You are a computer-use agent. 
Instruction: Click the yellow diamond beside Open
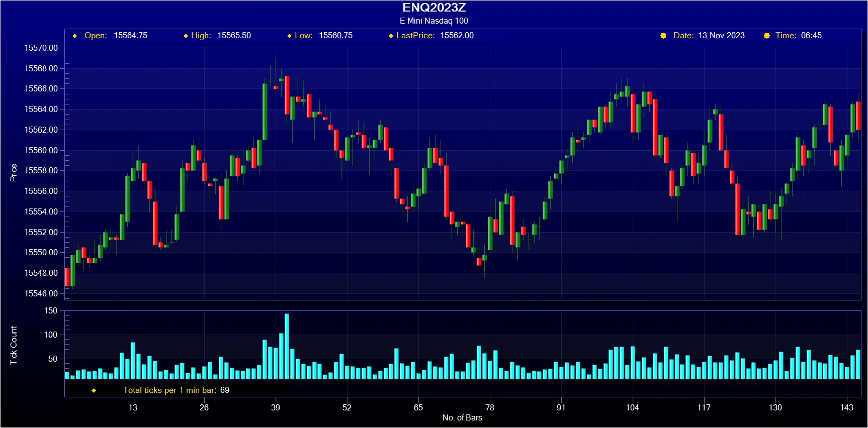tap(75, 36)
